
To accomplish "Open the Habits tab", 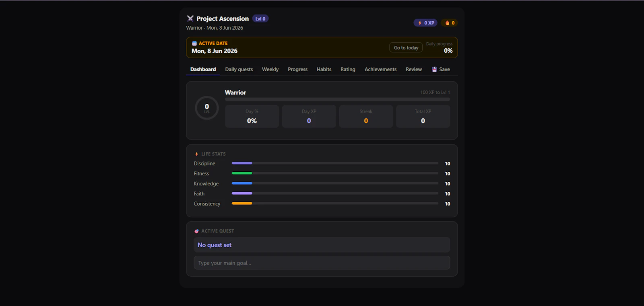I will 324,69.
